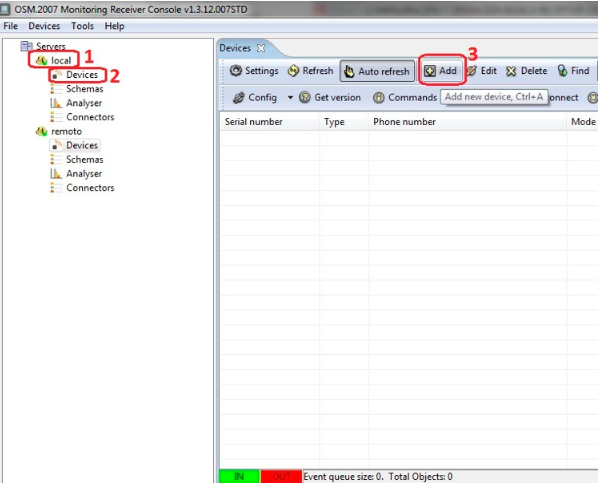Sort by Type column header
This screenshot has width=601, height=486.
pos(344,122)
